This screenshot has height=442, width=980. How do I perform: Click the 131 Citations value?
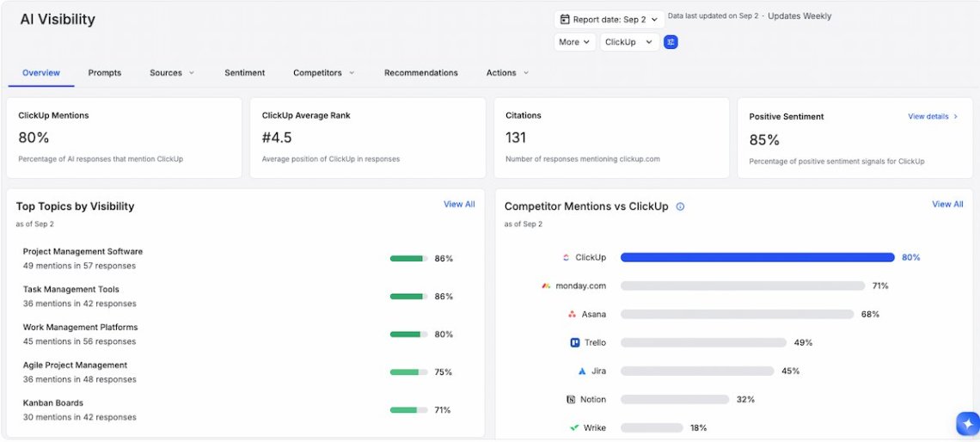click(x=516, y=138)
